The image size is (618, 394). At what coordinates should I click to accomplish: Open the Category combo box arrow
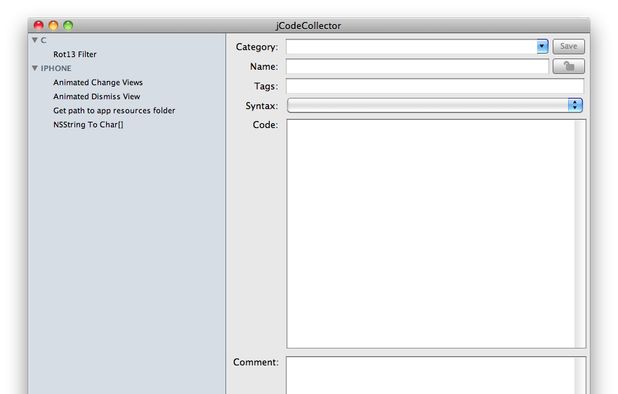pyautogui.click(x=542, y=46)
